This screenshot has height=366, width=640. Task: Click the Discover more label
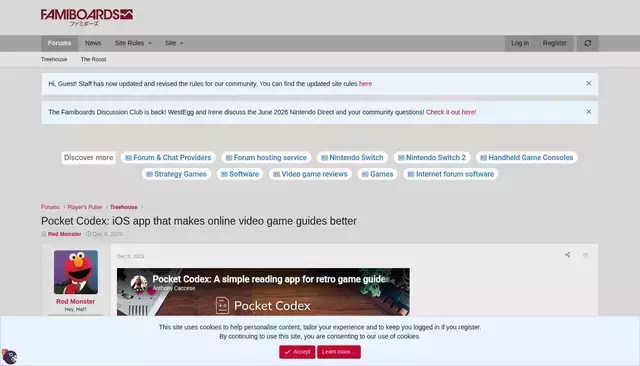(89, 157)
